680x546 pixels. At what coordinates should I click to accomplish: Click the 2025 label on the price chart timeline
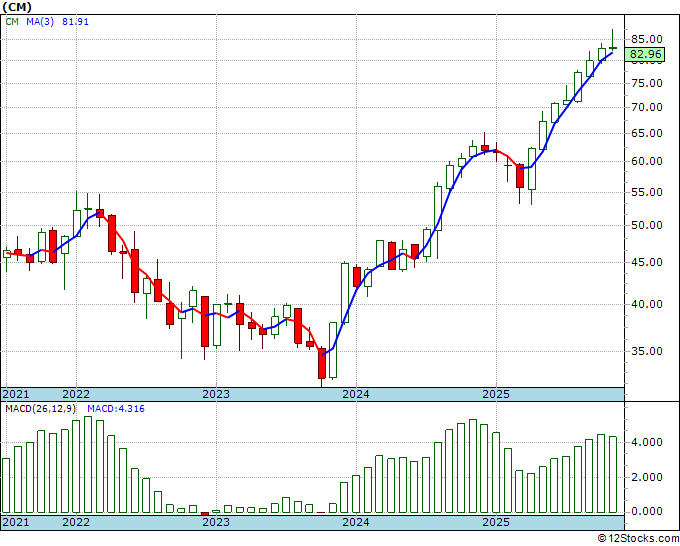pyautogui.click(x=496, y=394)
